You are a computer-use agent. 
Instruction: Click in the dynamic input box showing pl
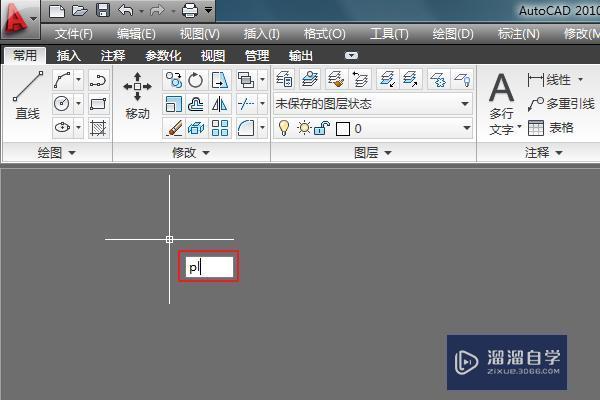click(x=209, y=267)
